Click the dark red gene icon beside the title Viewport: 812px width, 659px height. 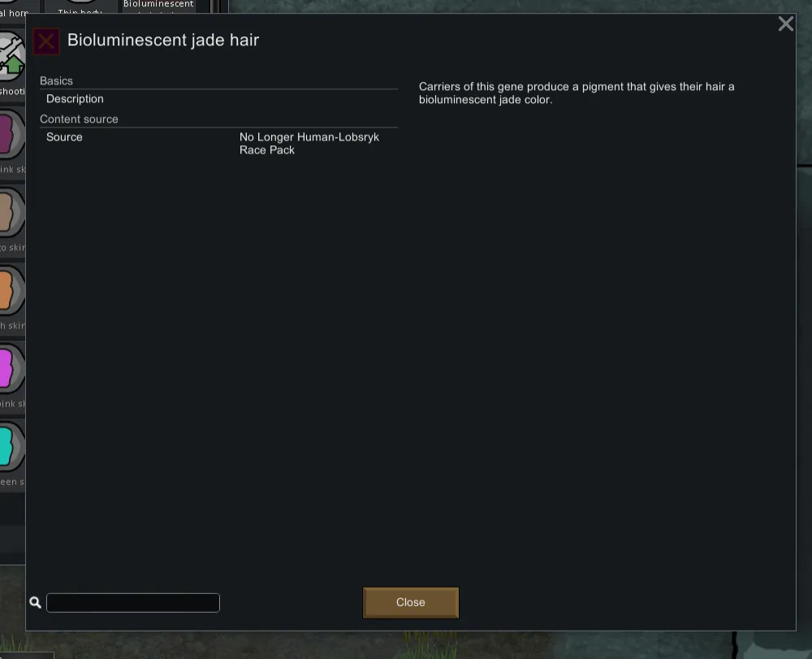pyautogui.click(x=46, y=41)
